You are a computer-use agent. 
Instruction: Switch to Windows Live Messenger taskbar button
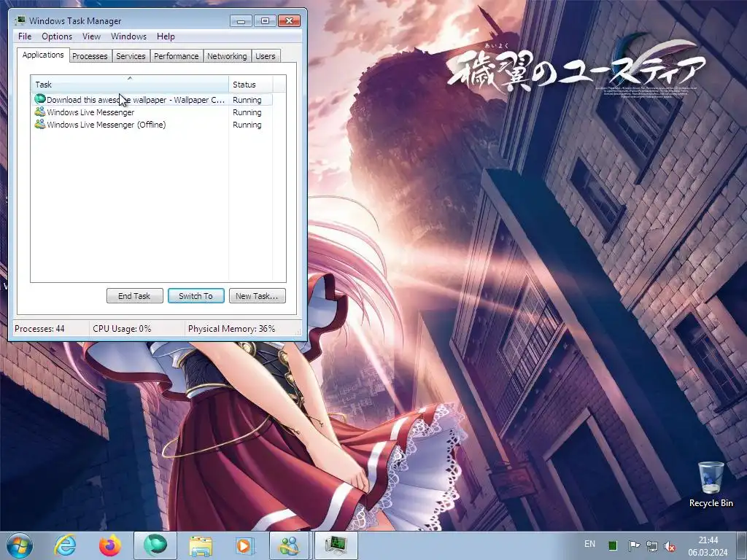point(290,545)
